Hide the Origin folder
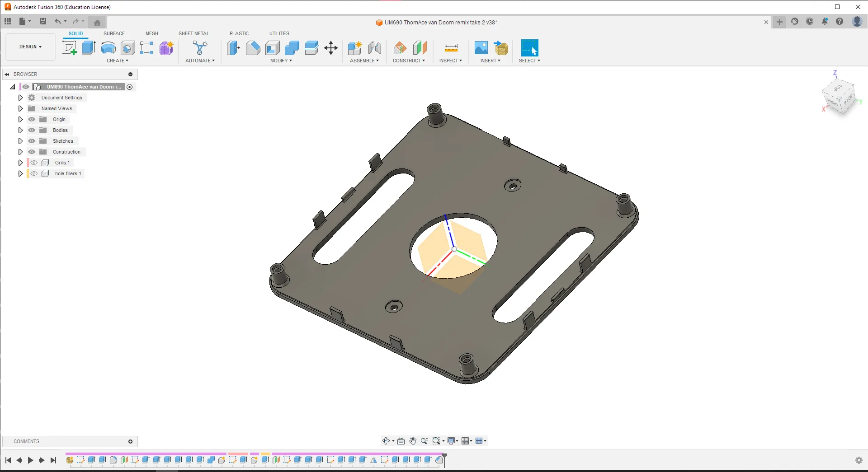Image resolution: width=868 pixels, height=472 pixels. (x=32, y=119)
